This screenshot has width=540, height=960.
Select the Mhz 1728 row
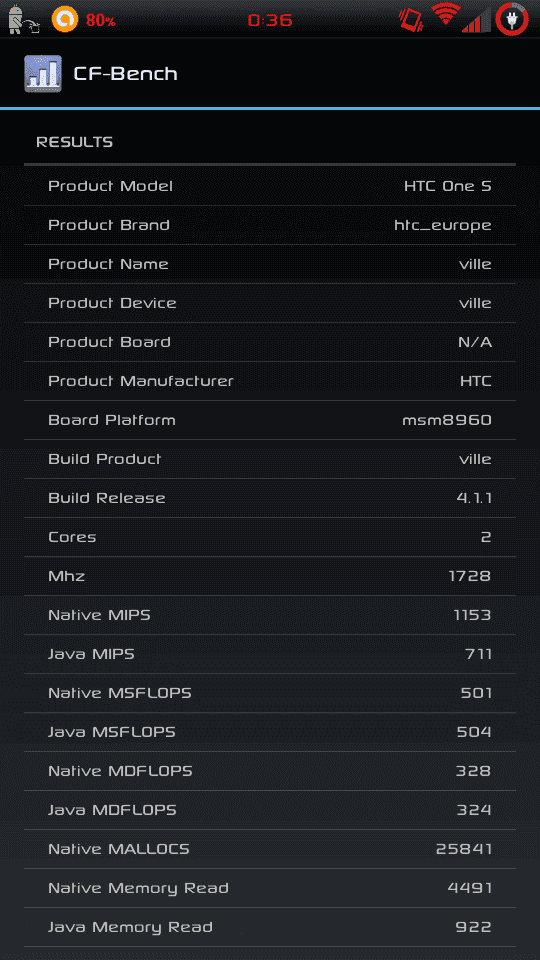coord(270,576)
